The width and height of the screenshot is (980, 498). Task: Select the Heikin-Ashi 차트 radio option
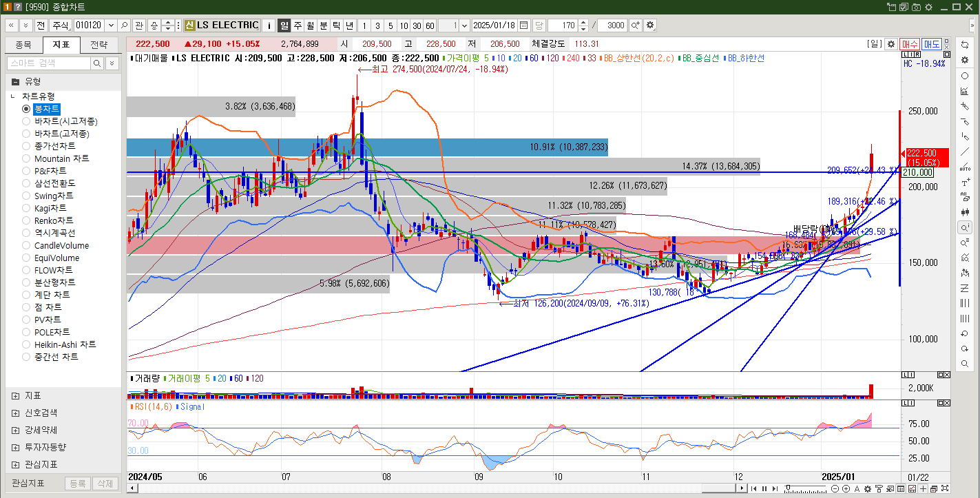pyautogui.click(x=26, y=344)
